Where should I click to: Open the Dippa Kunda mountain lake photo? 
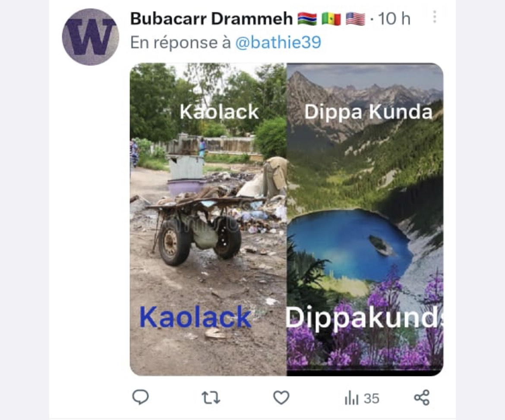click(365, 219)
